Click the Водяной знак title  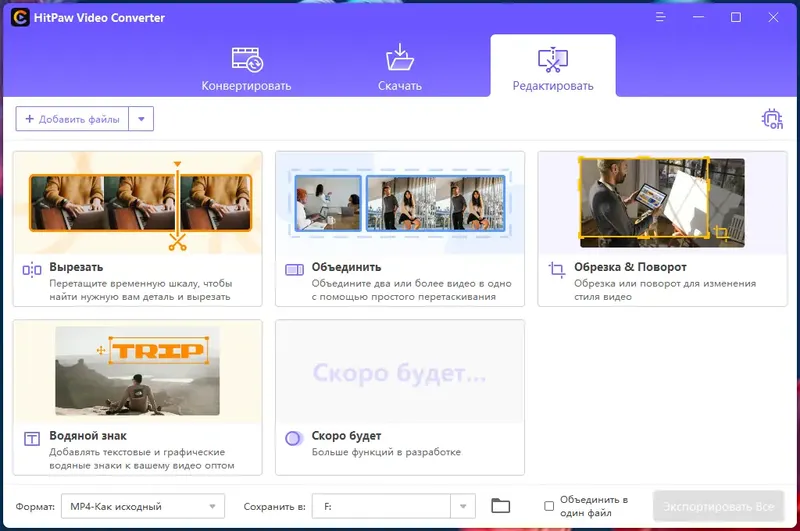click(x=88, y=436)
